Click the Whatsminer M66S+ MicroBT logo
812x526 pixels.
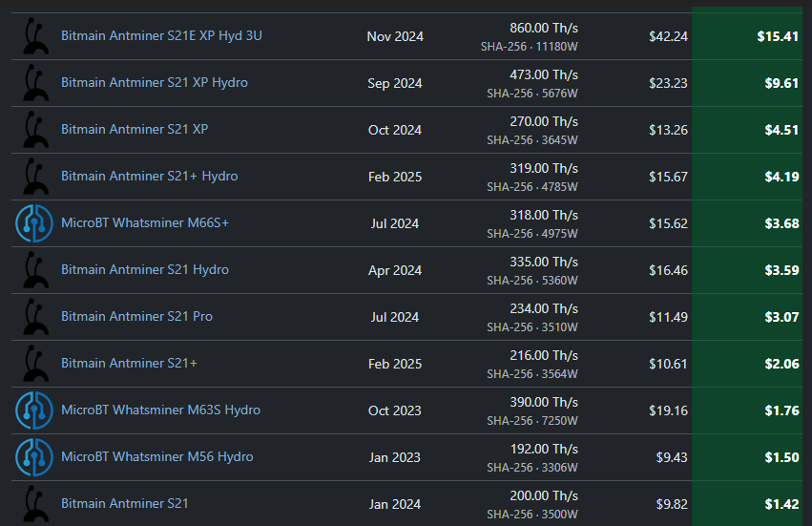click(34, 223)
